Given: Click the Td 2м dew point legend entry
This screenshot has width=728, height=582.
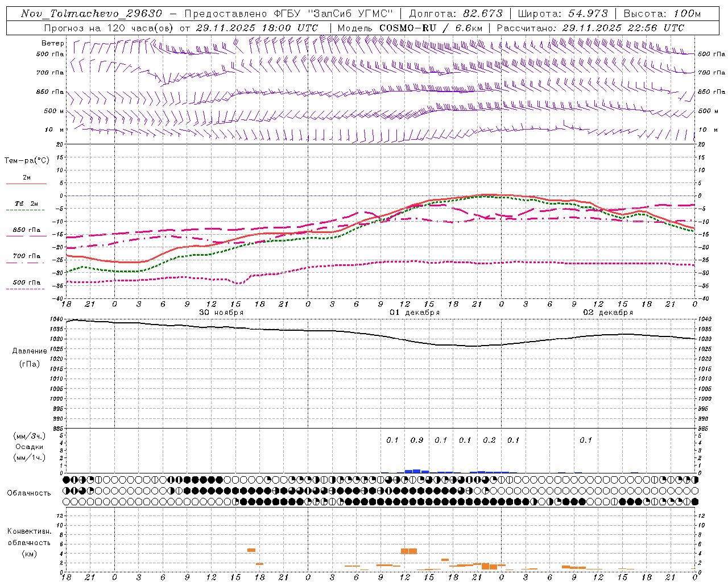Looking at the screenshot, I should coord(27,203).
